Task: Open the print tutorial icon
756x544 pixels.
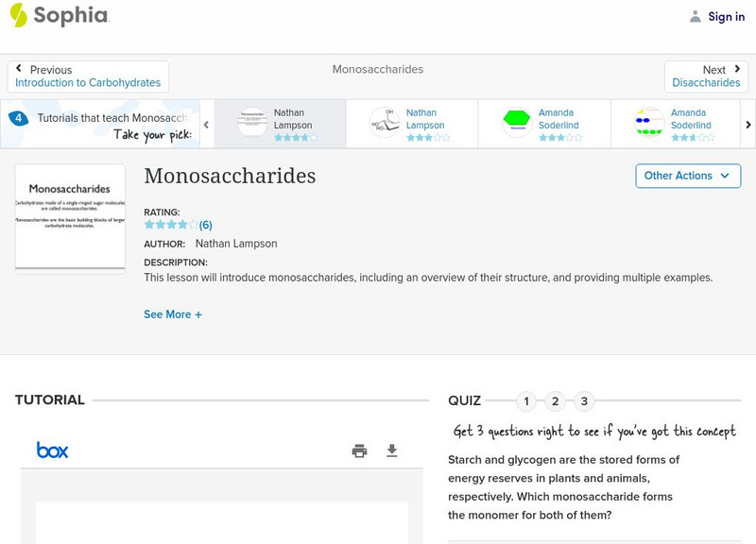Action: (360, 451)
